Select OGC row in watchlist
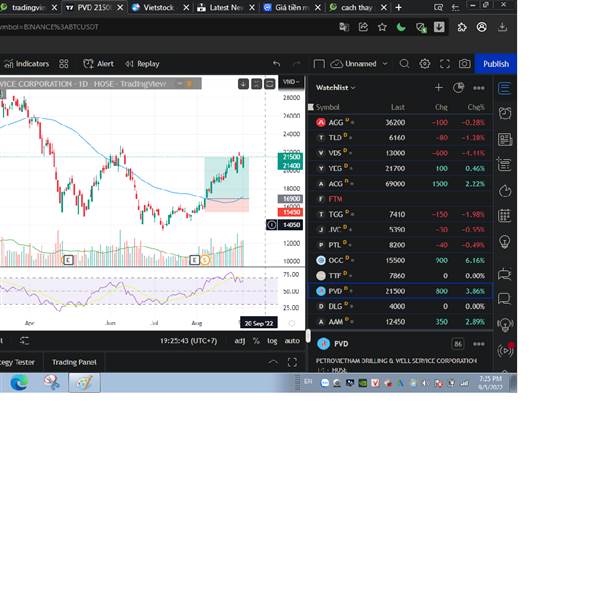The image size is (600, 600). point(400,260)
